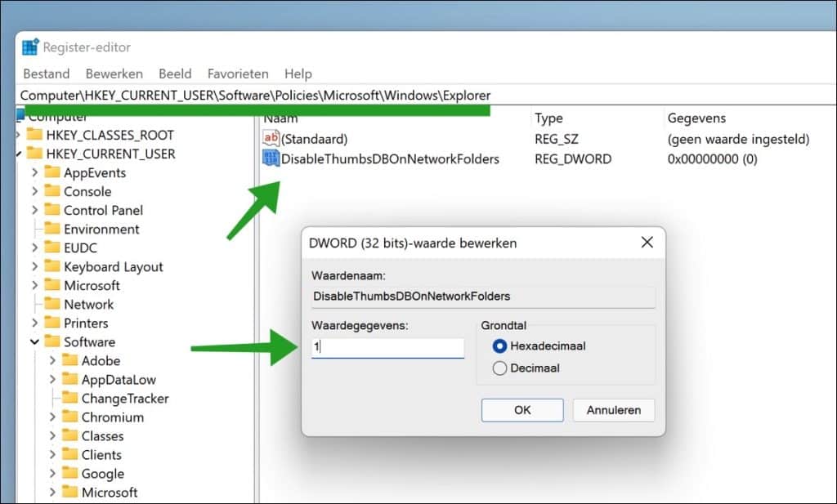Click inside the Waardegegevens value field

tap(387, 347)
